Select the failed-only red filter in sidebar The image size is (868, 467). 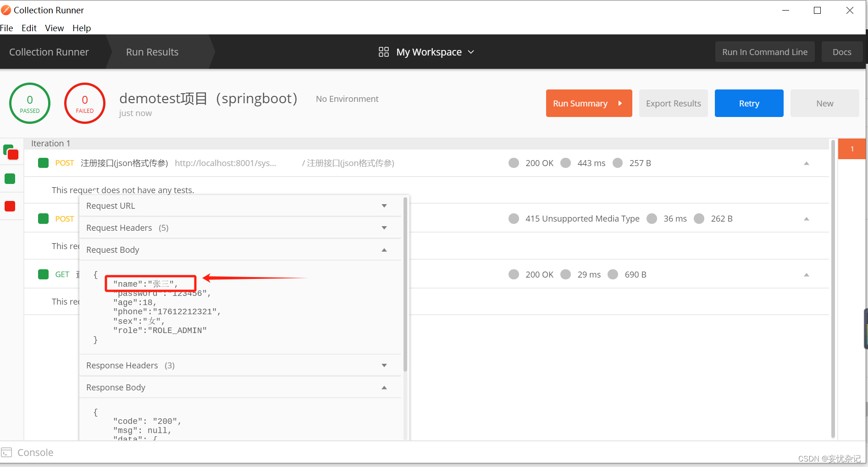click(x=10, y=206)
